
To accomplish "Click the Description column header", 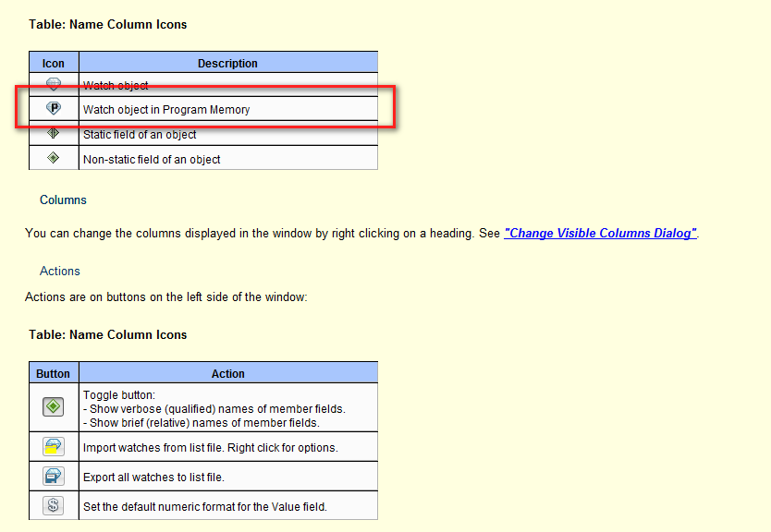I will 227,64.
